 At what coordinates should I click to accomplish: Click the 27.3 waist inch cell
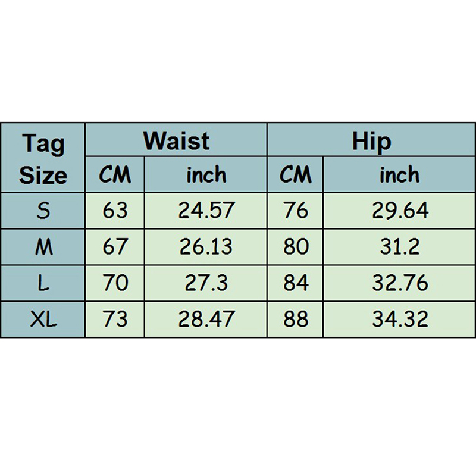(206, 283)
